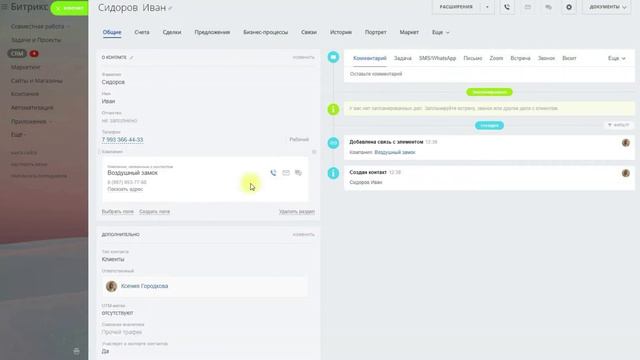Expand the Еще menu in the contact tabs

(440, 32)
